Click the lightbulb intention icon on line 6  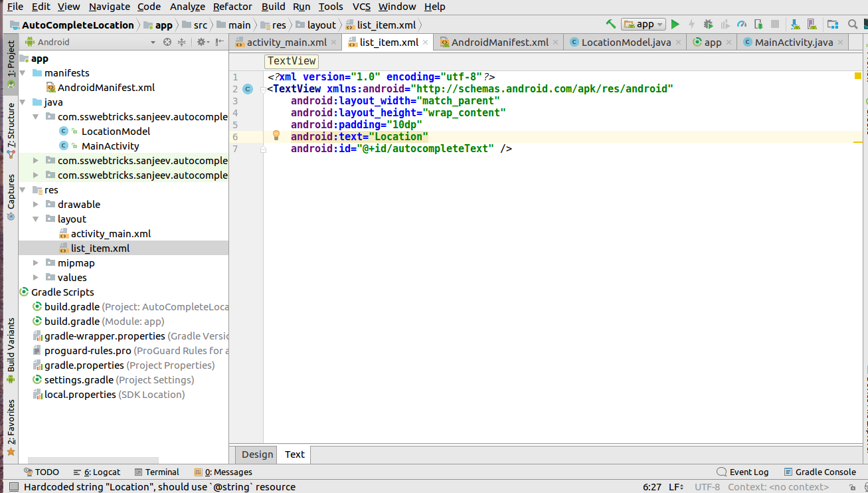[276, 136]
